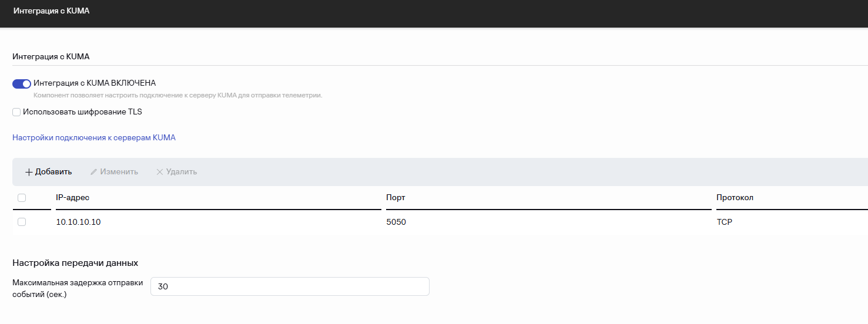Enable Использовать шифрование TLS checkbox
The image size is (868, 324).
[x=16, y=112]
